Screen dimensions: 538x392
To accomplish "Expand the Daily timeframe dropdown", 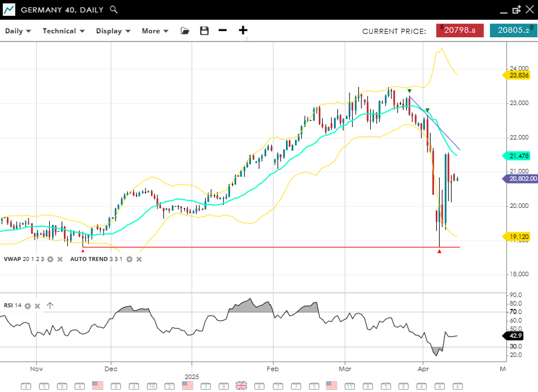I will coord(18,31).
